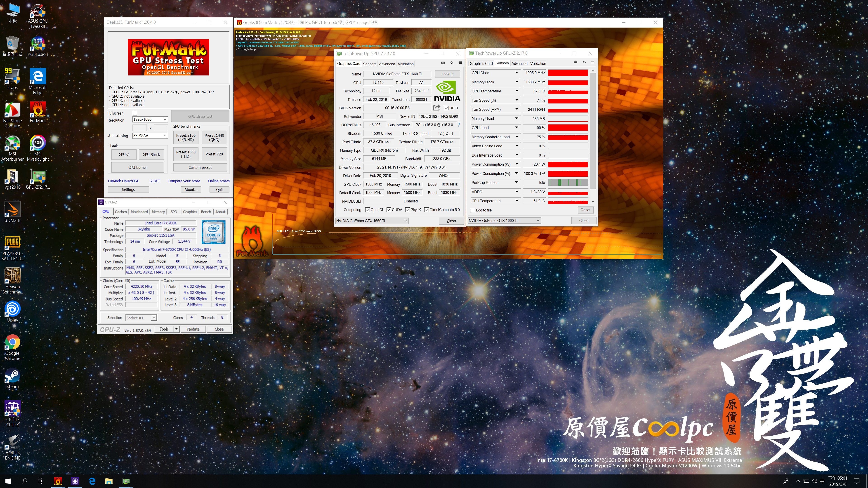The height and width of the screenshot is (488, 868).
Task: Launch 3DMark desktop icon
Action: tap(12, 212)
